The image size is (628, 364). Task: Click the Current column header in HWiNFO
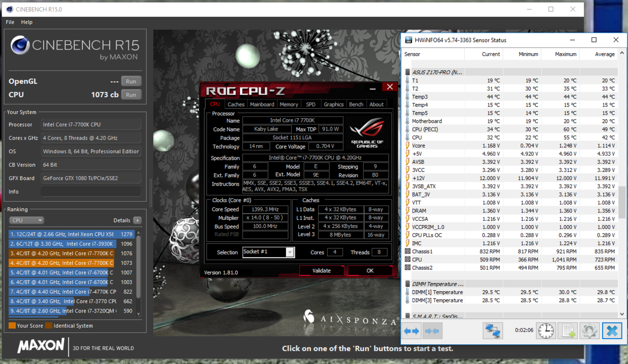pos(484,54)
